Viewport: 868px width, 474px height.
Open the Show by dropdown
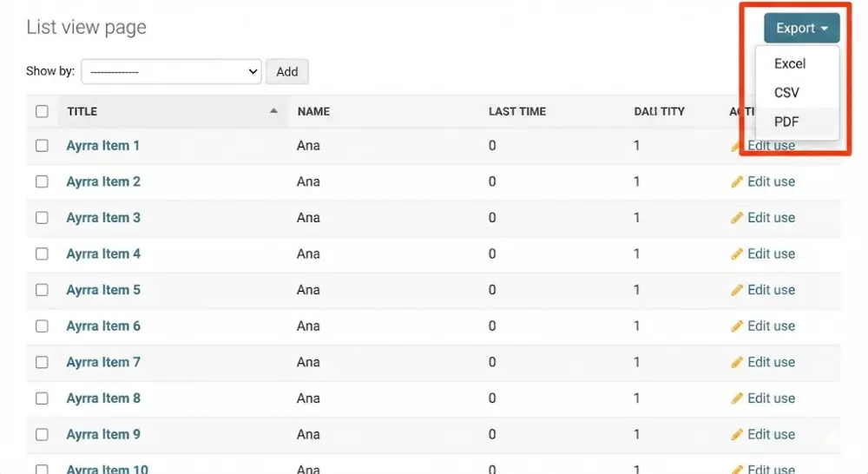pos(171,72)
